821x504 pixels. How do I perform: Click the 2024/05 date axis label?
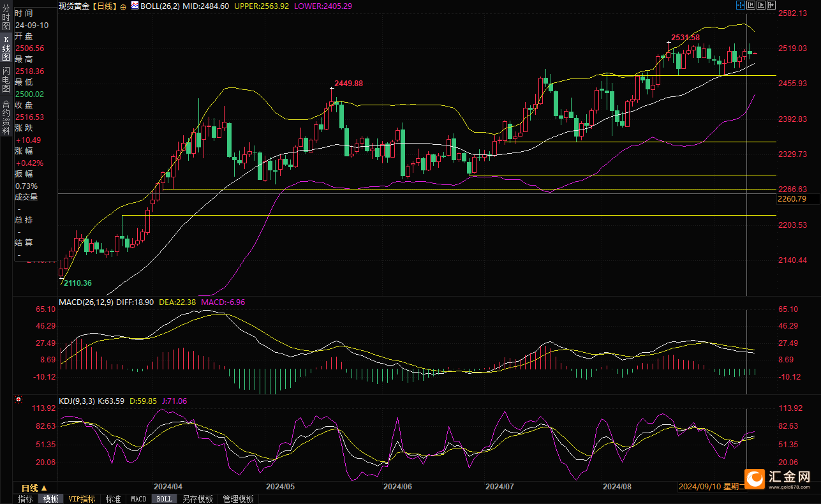[280, 486]
